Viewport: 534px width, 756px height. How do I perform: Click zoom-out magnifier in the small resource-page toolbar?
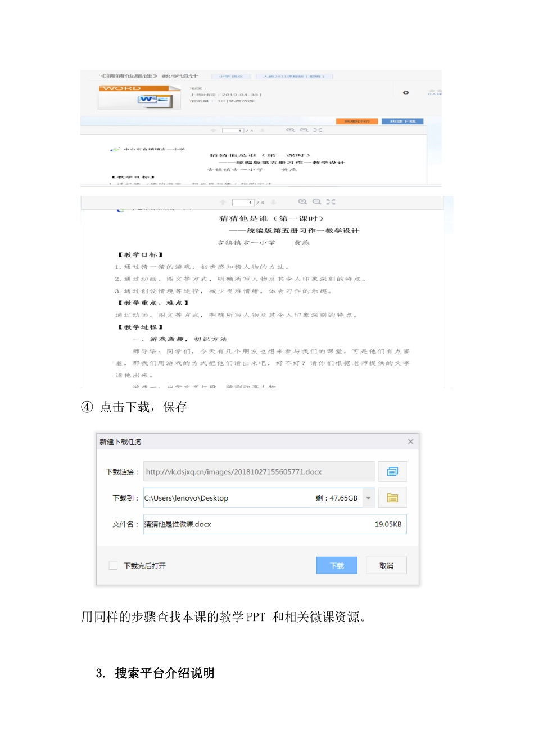[304, 130]
